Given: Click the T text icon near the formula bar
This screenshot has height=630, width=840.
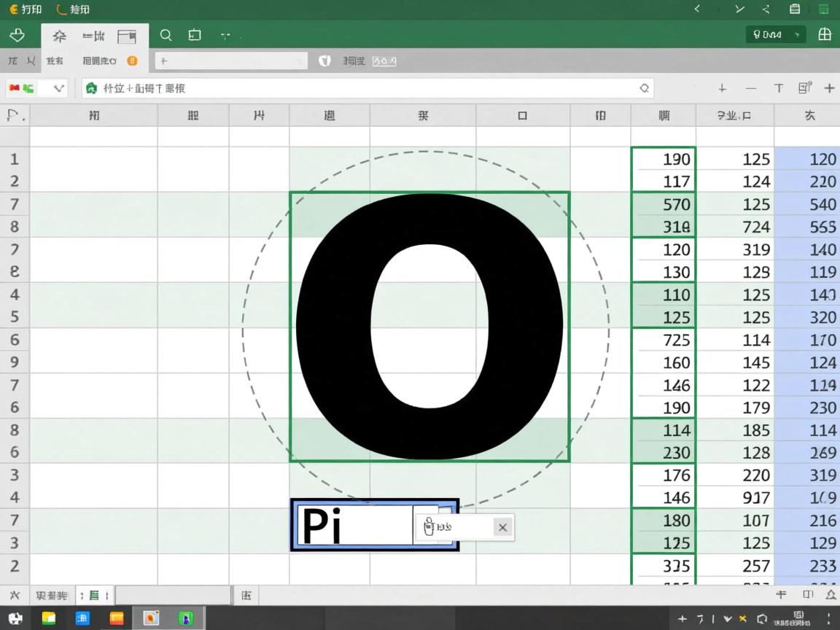Looking at the screenshot, I should (779, 88).
